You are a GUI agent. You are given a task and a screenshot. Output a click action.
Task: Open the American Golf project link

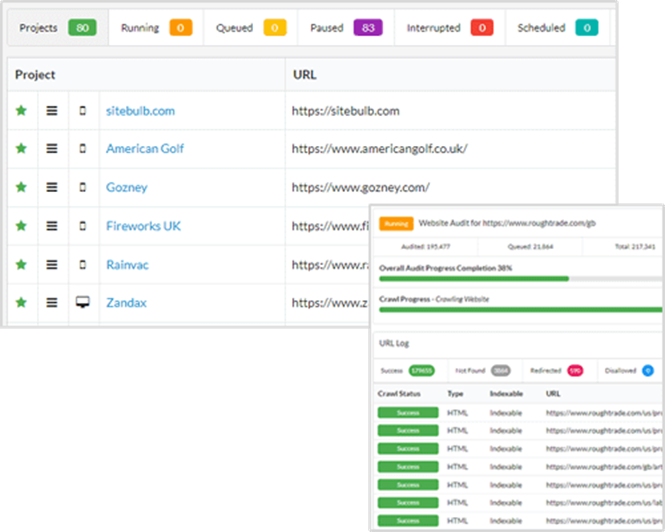coord(145,148)
